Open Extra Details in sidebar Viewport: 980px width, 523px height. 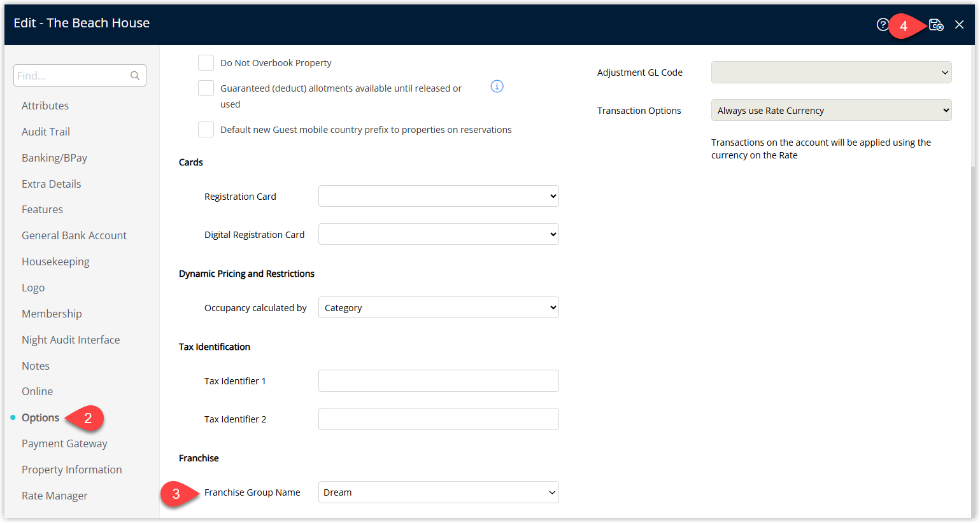click(x=52, y=184)
